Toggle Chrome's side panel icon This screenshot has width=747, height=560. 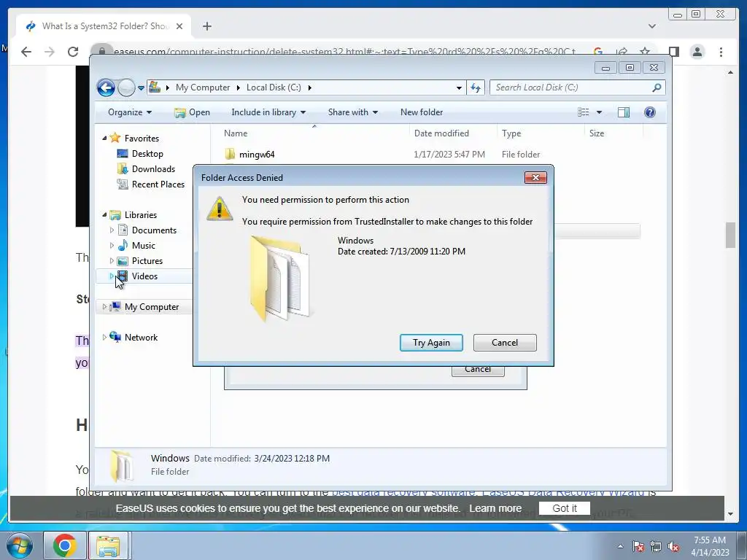(673, 52)
